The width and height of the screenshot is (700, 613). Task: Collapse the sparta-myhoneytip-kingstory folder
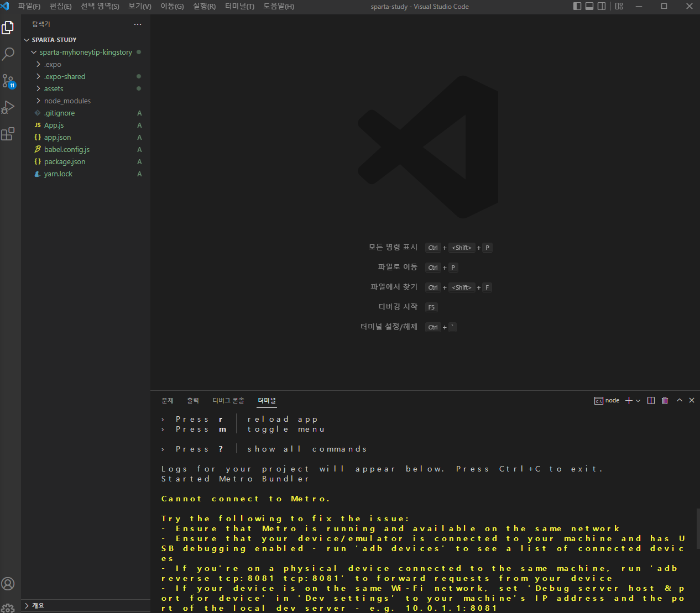[86, 52]
